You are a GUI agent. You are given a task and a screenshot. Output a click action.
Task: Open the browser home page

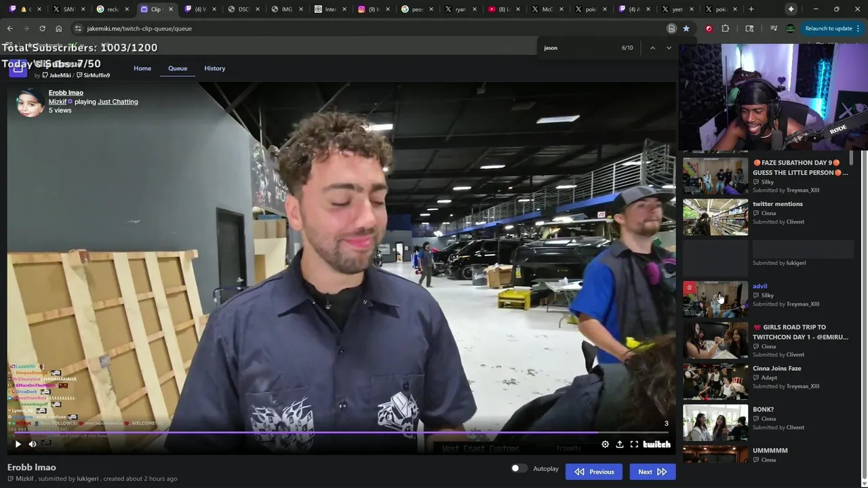click(58, 28)
